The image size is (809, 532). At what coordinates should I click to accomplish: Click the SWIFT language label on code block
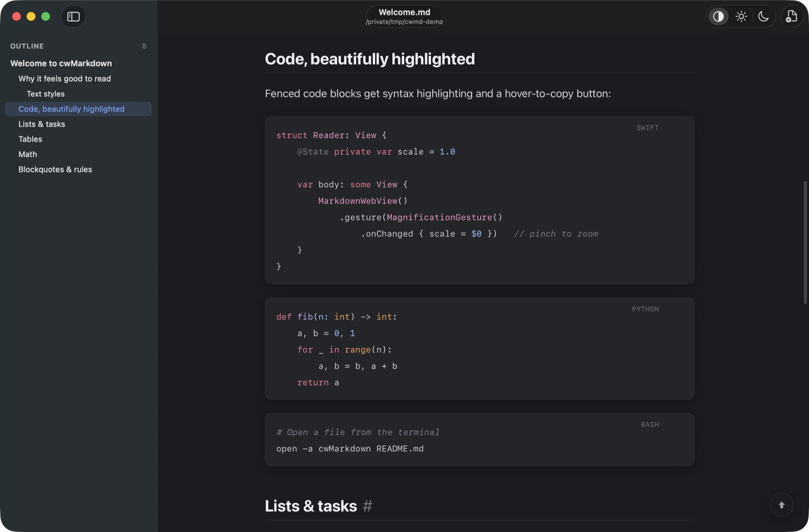coord(647,128)
